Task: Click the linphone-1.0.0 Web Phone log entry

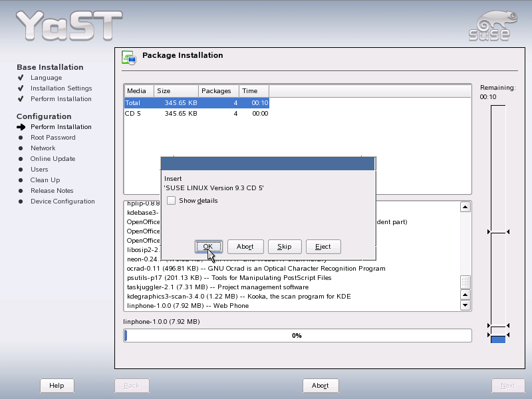Action: tap(188, 306)
